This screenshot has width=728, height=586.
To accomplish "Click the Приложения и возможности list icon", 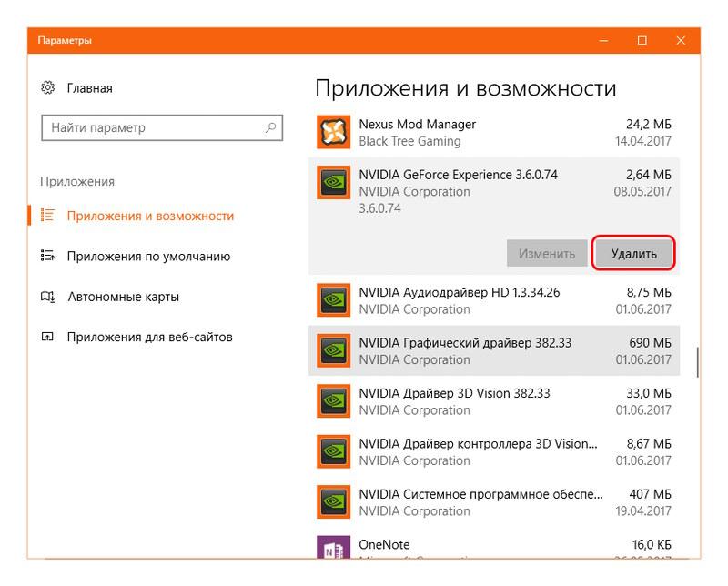I will tap(47, 216).
